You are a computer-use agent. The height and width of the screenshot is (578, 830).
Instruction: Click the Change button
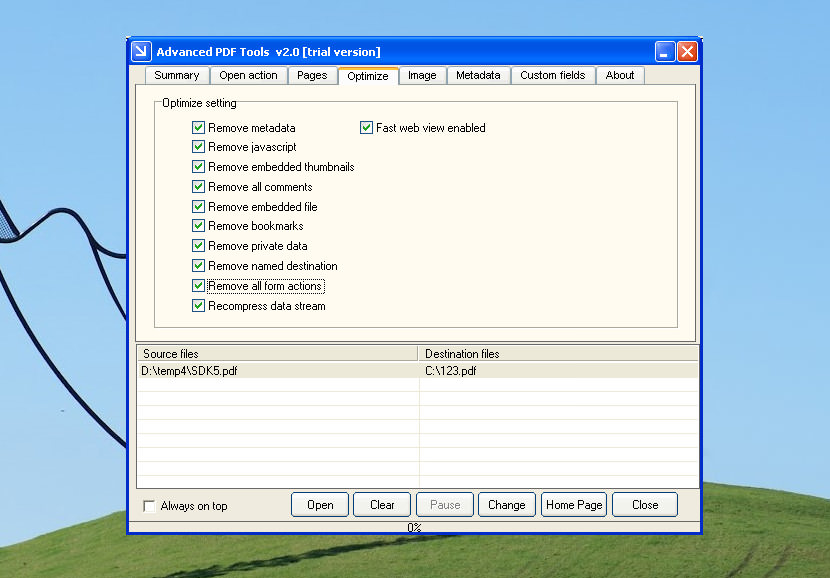point(507,505)
